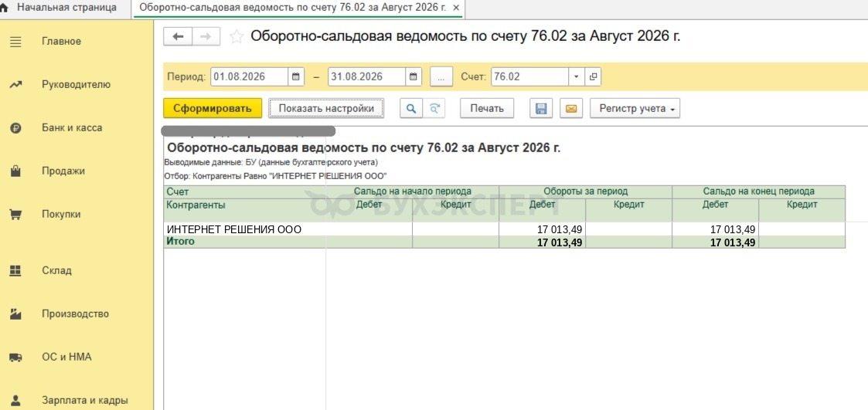Click the back navigation arrow

(178, 36)
